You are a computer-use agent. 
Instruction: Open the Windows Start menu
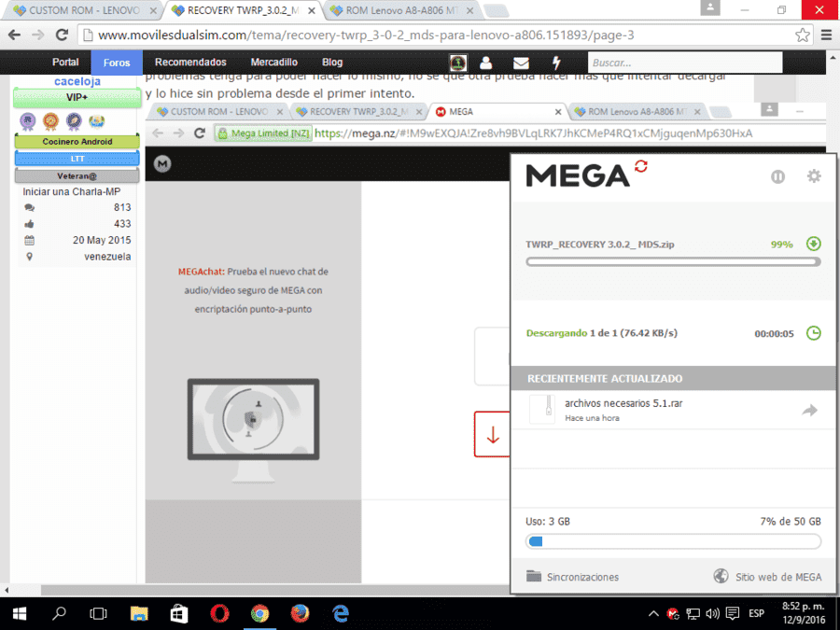[x=20, y=613]
